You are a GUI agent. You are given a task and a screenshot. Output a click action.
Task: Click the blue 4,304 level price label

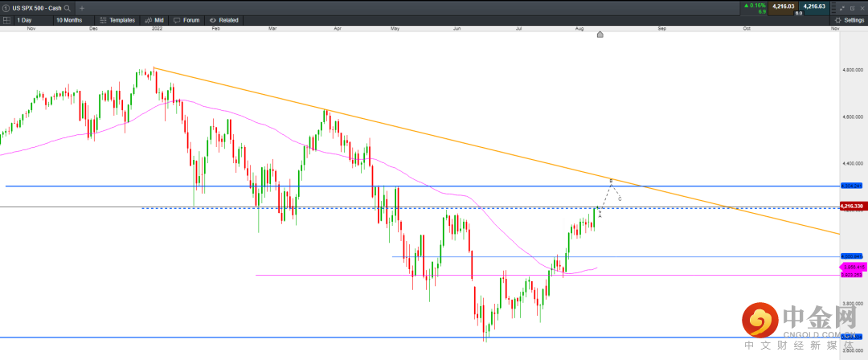coord(850,186)
